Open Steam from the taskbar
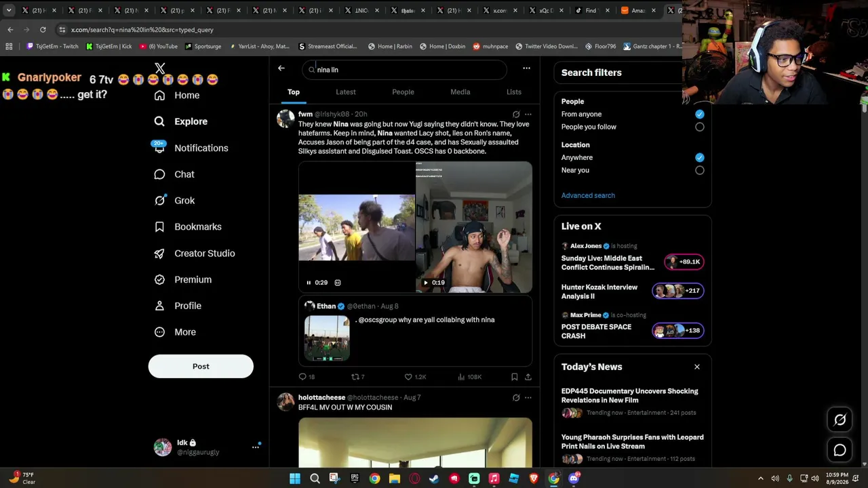Viewport: 868px width, 488px height. click(x=434, y=479)
